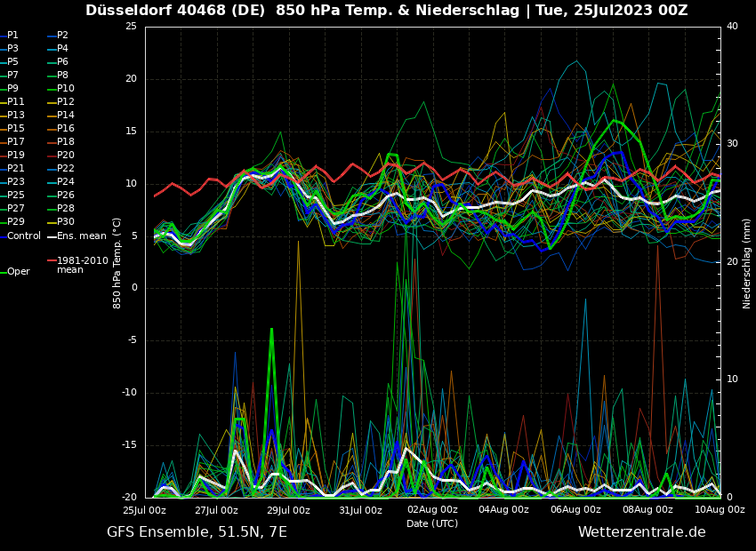
Task: Click the 25Jul 00z date tick label
Action: pyautogui.click(x=145, y=510)
